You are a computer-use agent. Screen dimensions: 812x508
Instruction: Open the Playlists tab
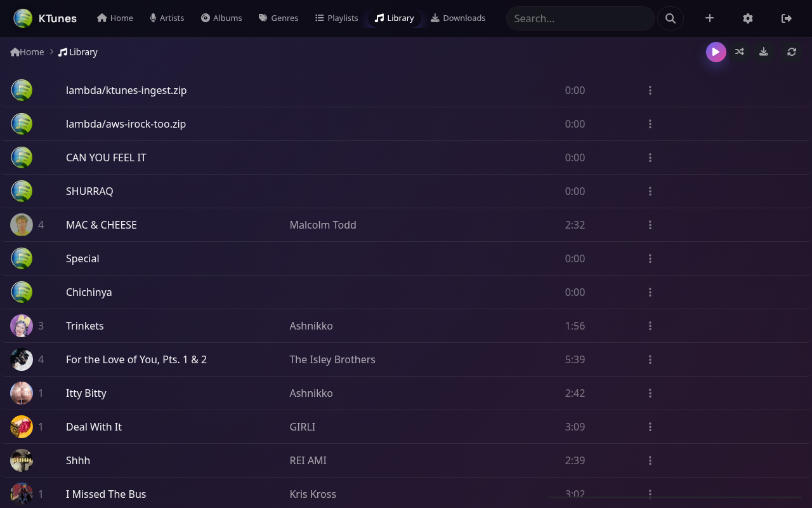pyautogui.click(x=337, y=18)
